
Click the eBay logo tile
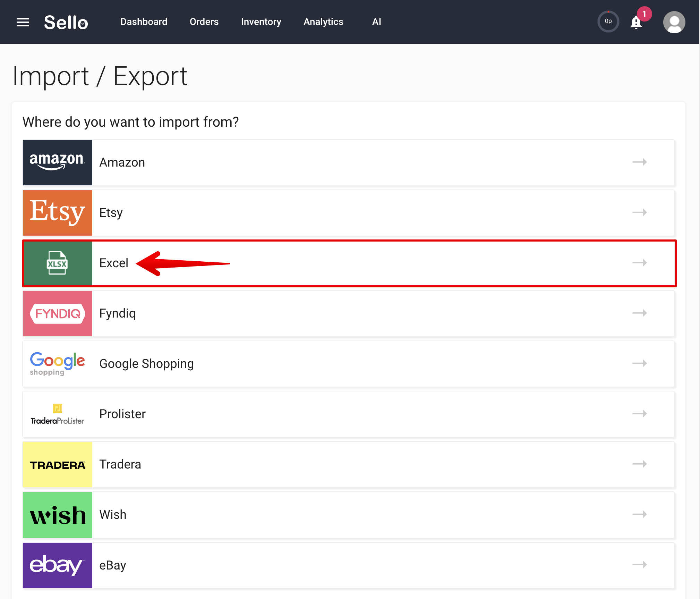click(58, 565)
